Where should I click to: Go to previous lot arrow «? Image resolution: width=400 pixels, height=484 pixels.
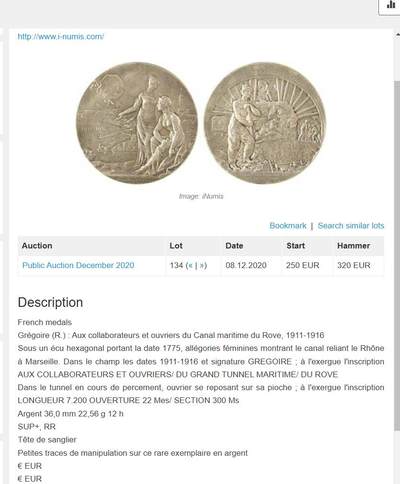coord(190,266)
